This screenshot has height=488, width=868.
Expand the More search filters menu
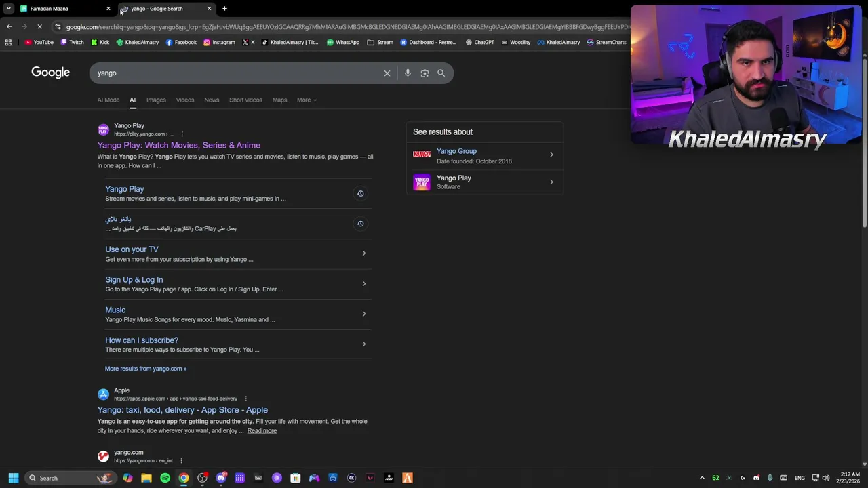pyautogui.click(x=307, y=100)
